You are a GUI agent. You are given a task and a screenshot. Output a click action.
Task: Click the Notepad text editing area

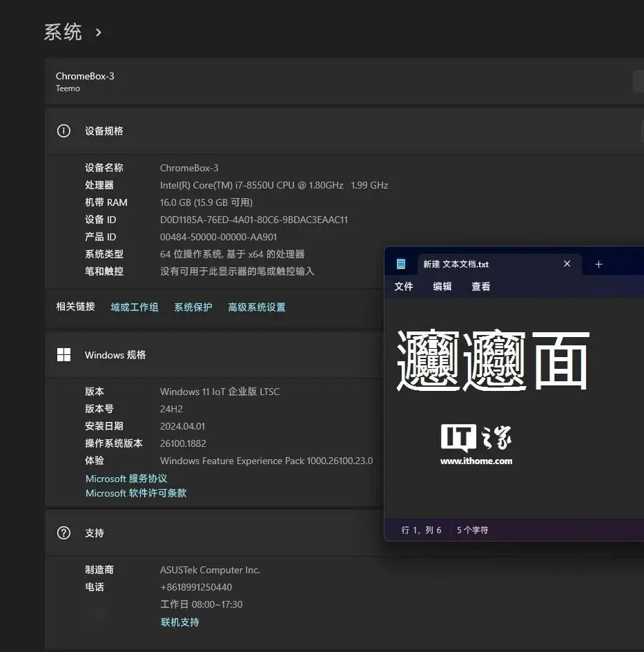514,407
